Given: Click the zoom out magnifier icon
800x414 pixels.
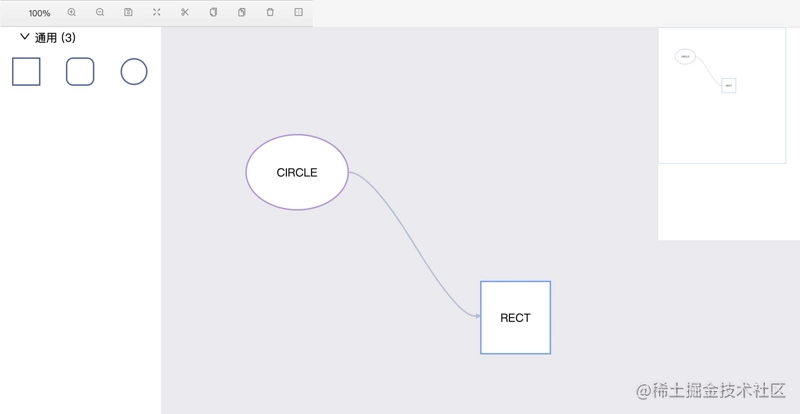Looking at the screenshot, I should tap(100, 12).
